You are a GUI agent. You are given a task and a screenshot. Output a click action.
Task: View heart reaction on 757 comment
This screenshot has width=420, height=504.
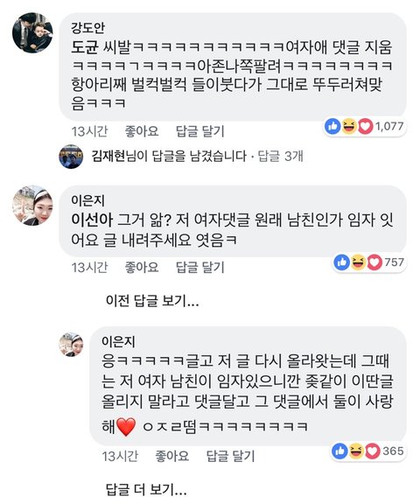[x=374, y=262]
